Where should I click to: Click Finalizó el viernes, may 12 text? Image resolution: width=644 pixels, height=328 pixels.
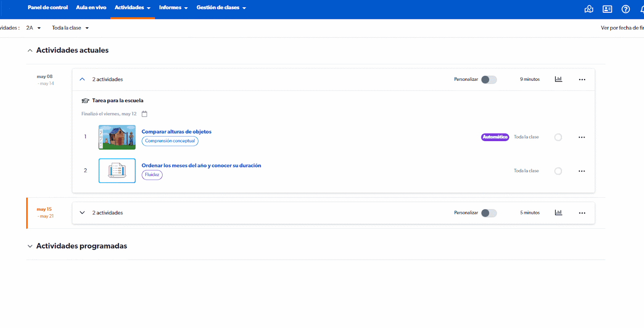(109, 114)
